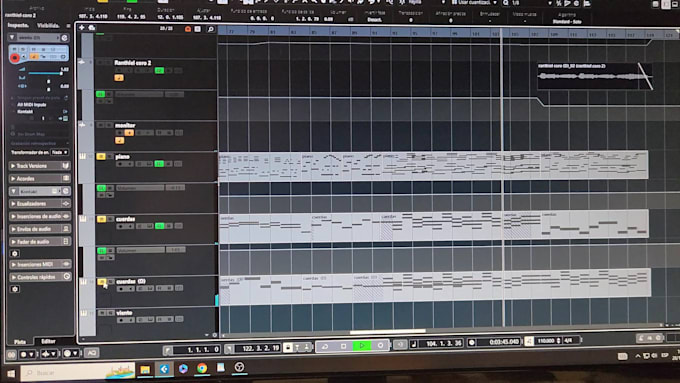Click the left locator icon in transport
Screen dimensions: 680x383
167,350
